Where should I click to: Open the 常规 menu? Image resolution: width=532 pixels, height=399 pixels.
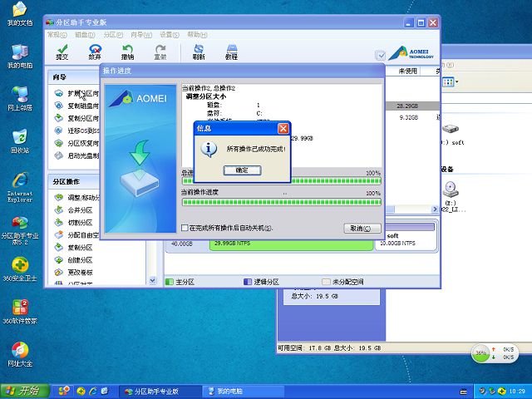click(57, 35)
